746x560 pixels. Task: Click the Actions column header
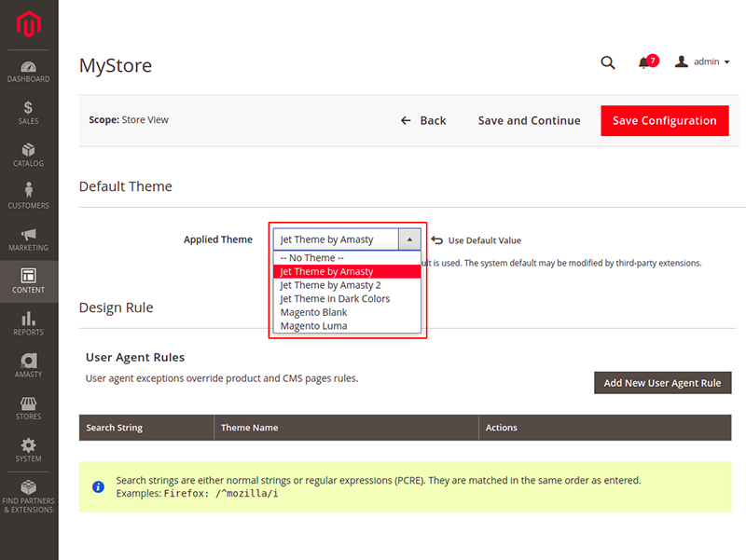click(604, 428)
